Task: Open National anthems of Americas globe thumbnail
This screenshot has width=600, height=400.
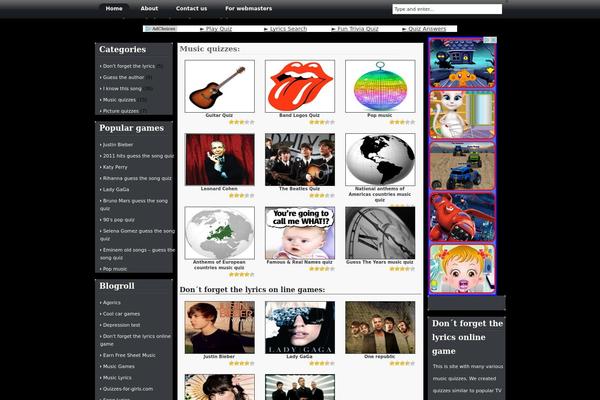Action: coord(380,160)
